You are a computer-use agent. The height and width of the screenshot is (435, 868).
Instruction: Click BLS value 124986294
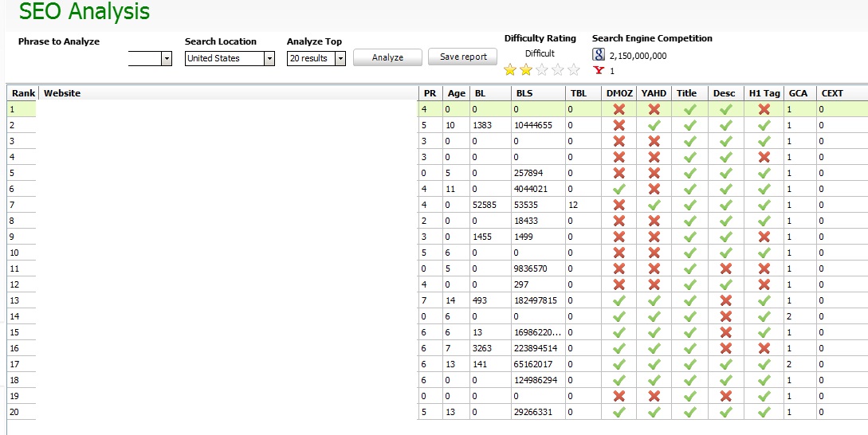536,380
